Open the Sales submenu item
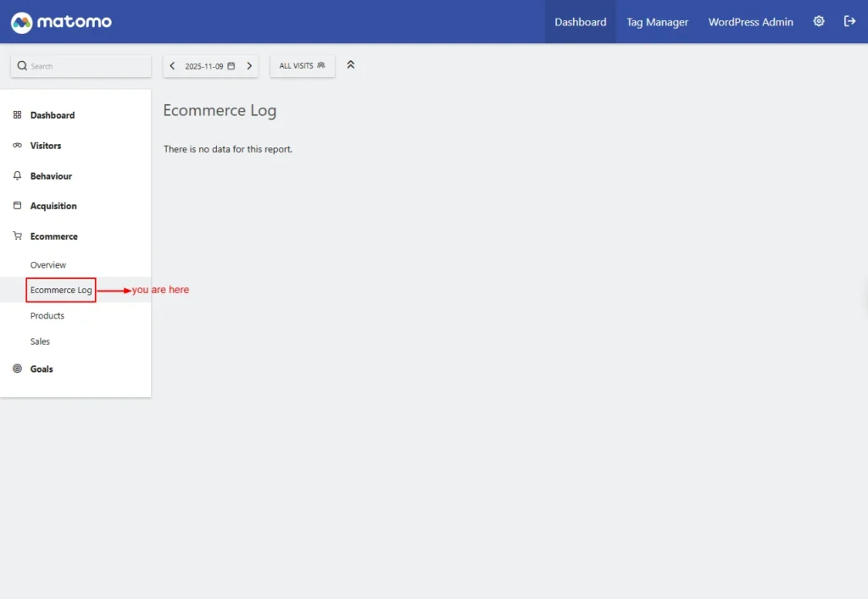The width and height of the screenshot is (868, 599). 40,341
